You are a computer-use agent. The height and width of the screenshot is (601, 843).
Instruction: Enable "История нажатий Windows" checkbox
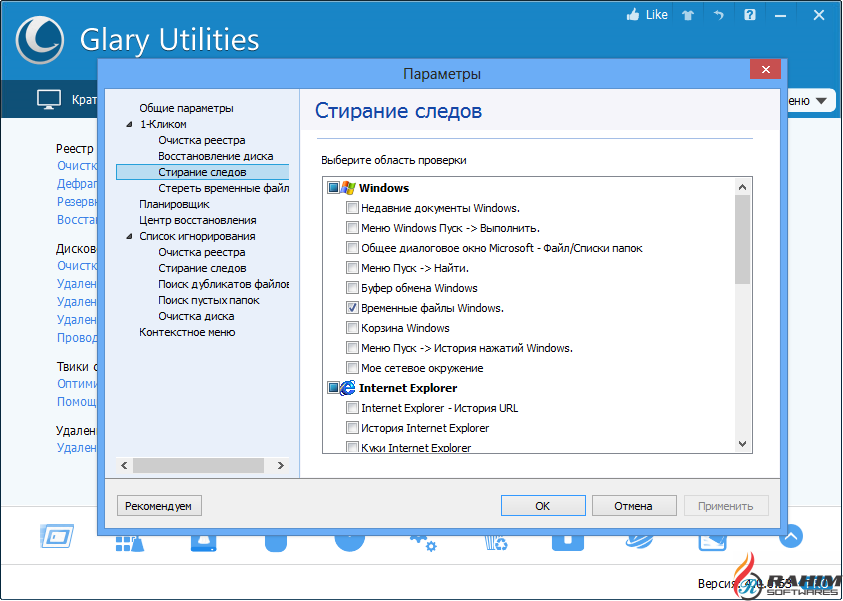(352, 348)
